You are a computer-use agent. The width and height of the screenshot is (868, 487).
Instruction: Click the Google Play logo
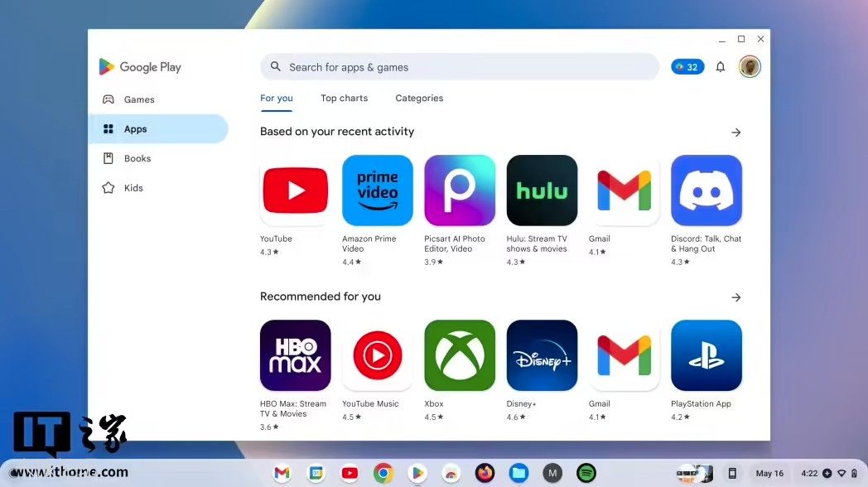[140, 67]
